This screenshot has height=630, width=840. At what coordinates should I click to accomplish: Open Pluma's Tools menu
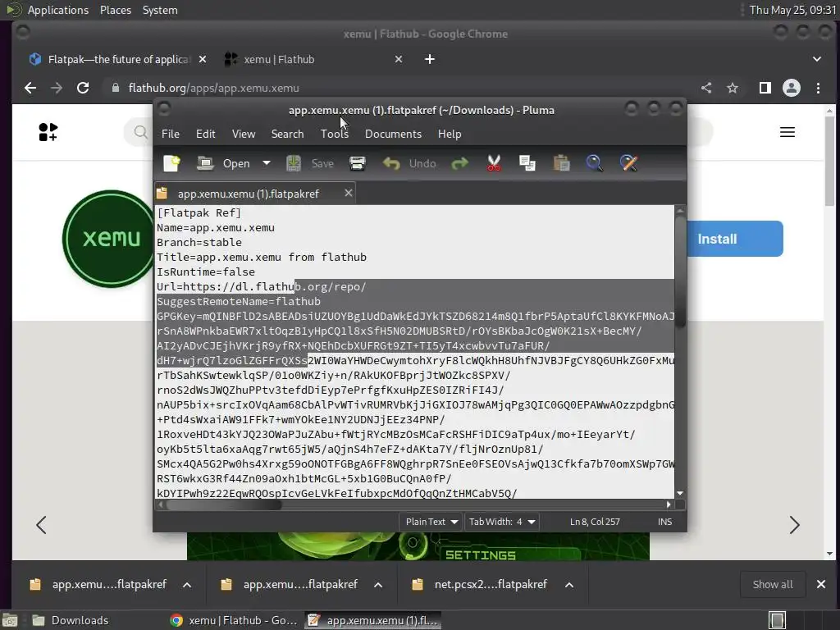335,134
